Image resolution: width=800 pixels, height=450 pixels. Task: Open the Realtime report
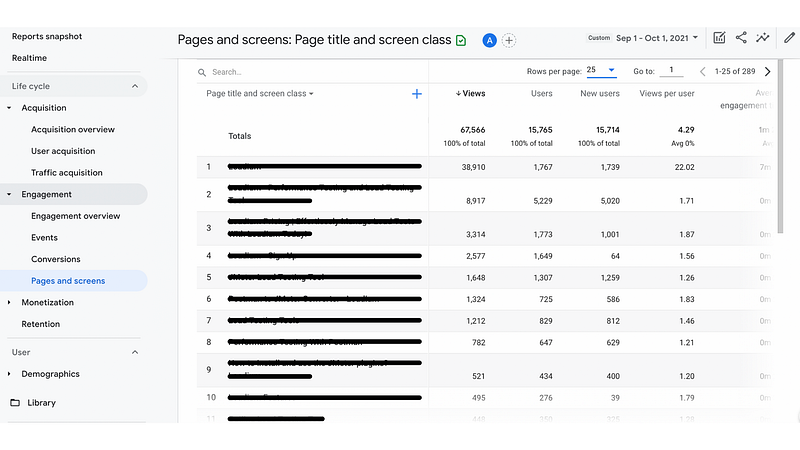[29, 58]
